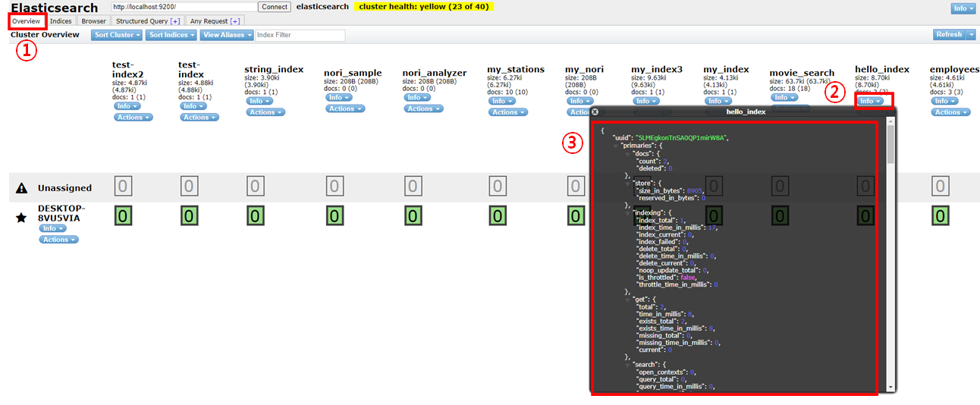This screenshot has height=405, width=980.
Task: Focus the localhost:9200 URL field
Action: 184,7
